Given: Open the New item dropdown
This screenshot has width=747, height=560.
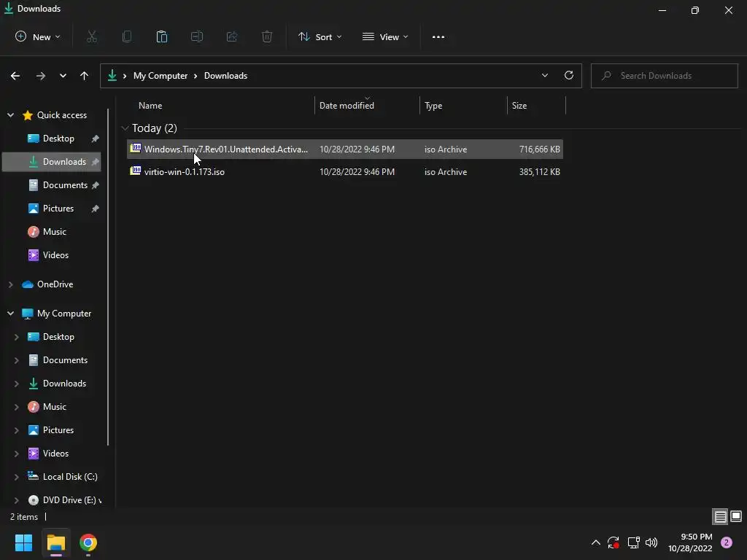Looking at the screenshot, I should point(38,36).
